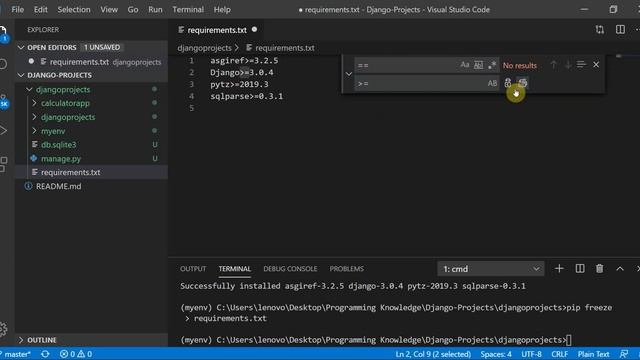This screenshot has width=640, height=360.
Task: Change language mode via Plain Text
Action: 593,354
